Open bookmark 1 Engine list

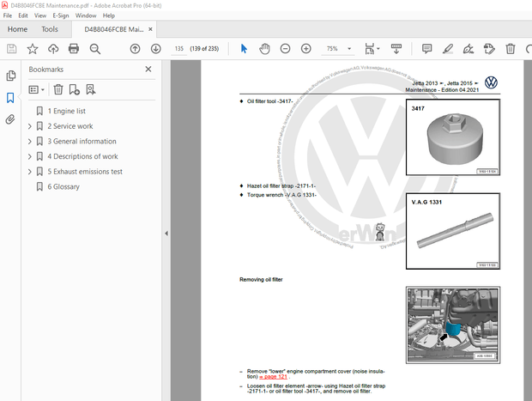pos(67,111)
